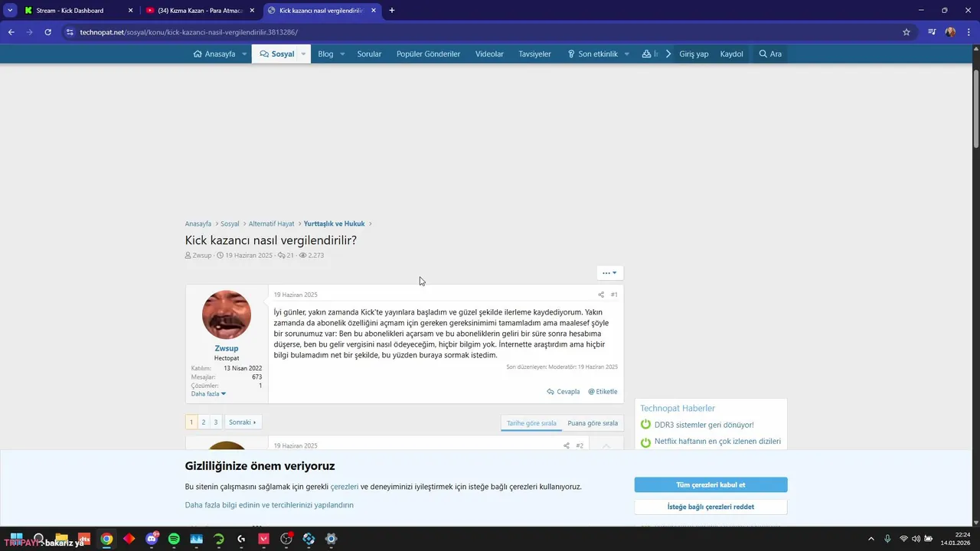Click Etiketle on the first post

(x=603, y=392)
